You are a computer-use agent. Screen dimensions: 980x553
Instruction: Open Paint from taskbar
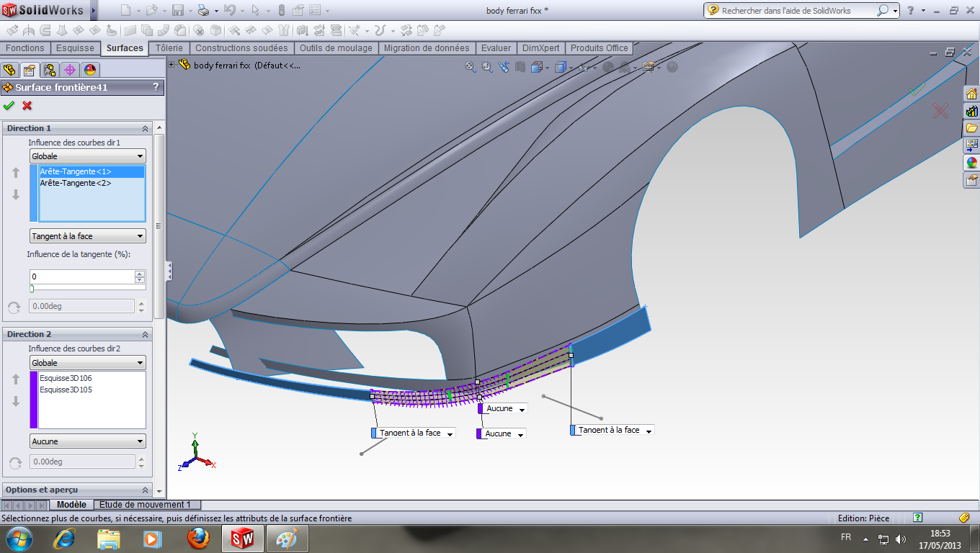point(287,538)
